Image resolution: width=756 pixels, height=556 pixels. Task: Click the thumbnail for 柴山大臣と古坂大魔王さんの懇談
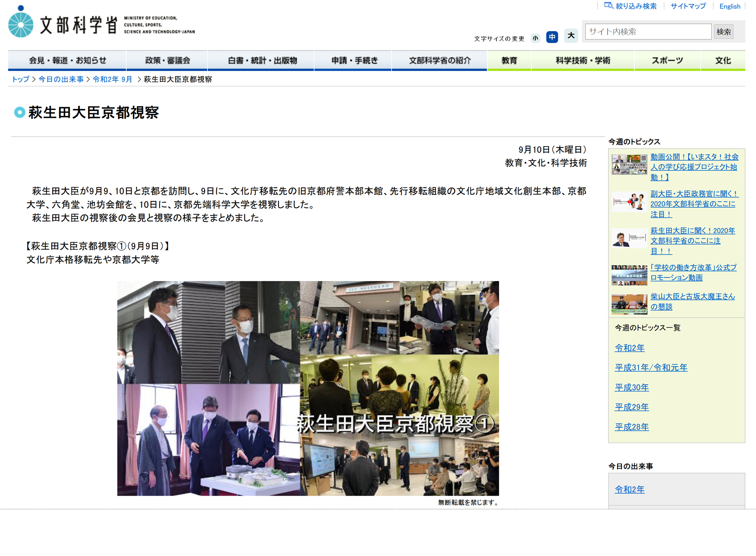[x=629, y=304]
